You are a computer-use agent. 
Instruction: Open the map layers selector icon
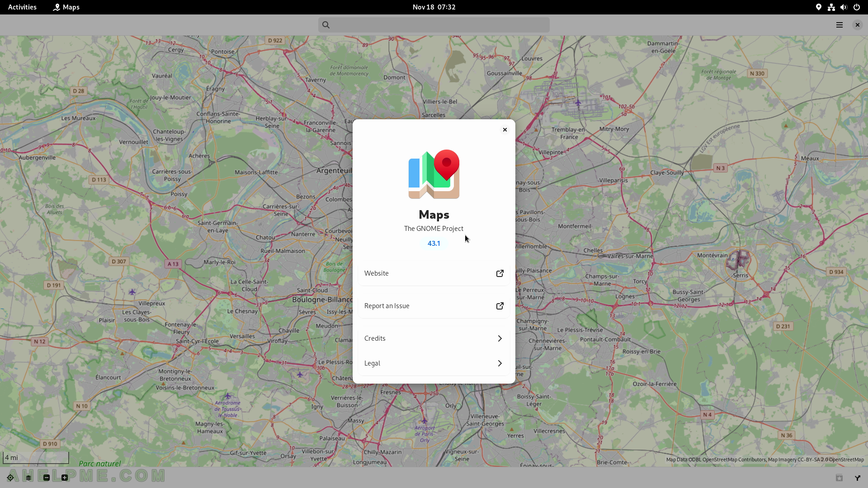click(28, 478)
